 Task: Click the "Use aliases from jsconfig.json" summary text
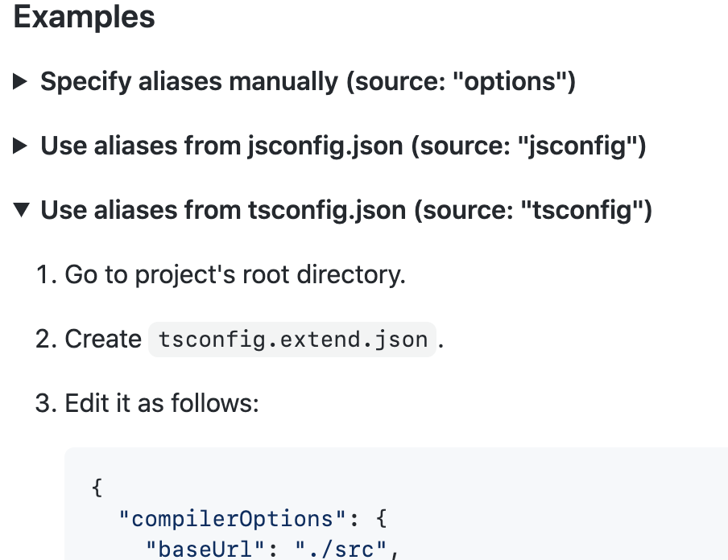pos(221,146)
